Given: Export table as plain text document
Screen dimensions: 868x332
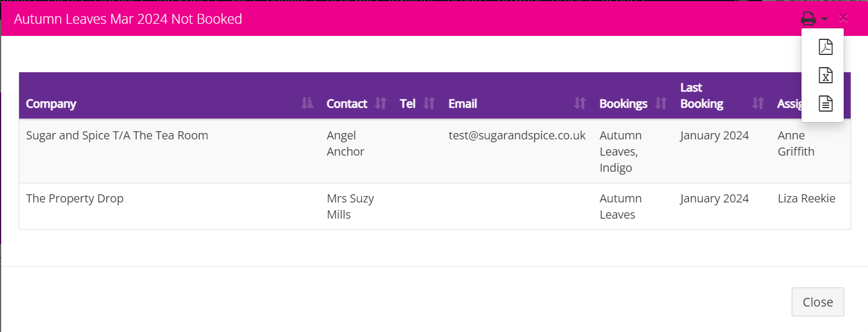Looking at the screenshot, I should 826,104.
